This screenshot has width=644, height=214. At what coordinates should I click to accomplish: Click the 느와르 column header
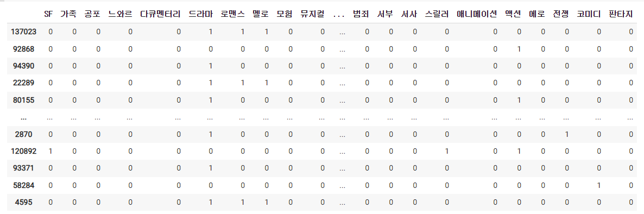(121, 14)
